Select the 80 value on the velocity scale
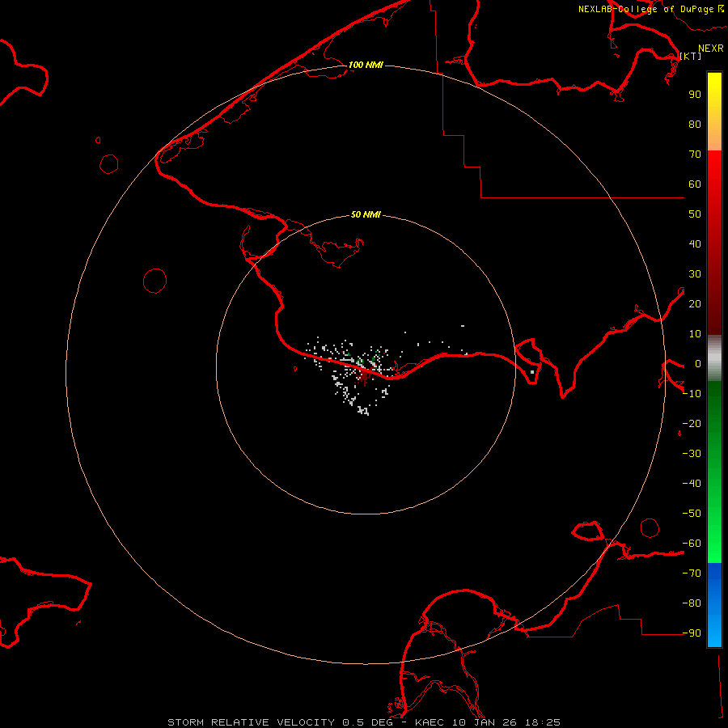The height and width of the screenshot is (728, 728). 695,124
